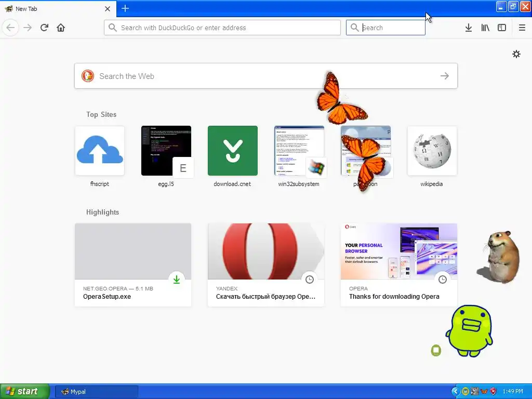This screenshot has height=399, width=532.
Task: Open the home page icon
Action: point(61,28)
